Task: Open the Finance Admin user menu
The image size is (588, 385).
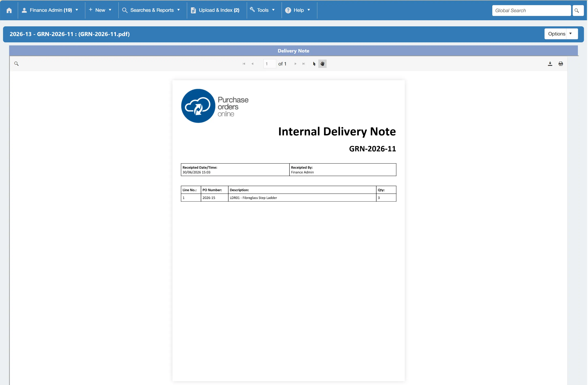Action: pyautogui.click(x=50, y=10)
